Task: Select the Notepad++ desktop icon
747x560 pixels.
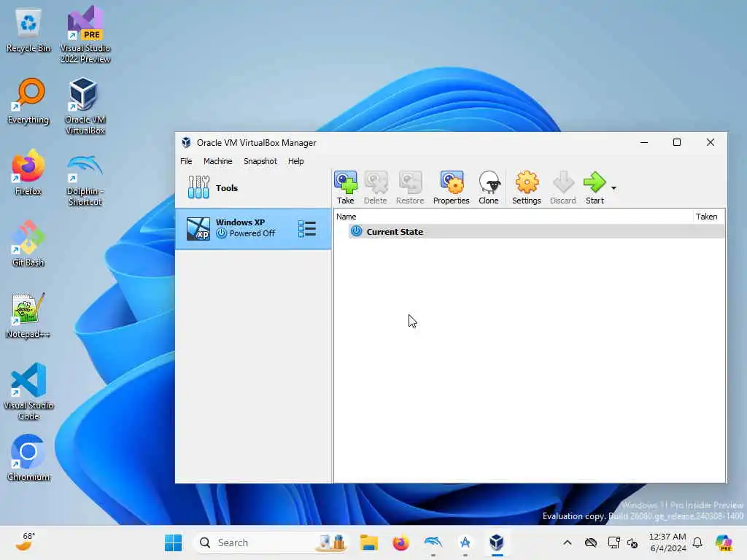Action: coord(28,315)
